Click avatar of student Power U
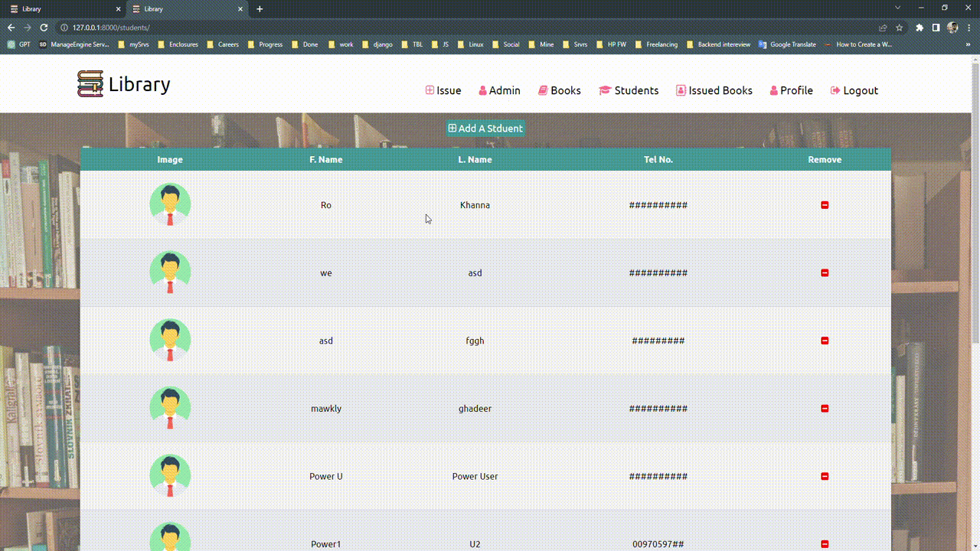 170,475
